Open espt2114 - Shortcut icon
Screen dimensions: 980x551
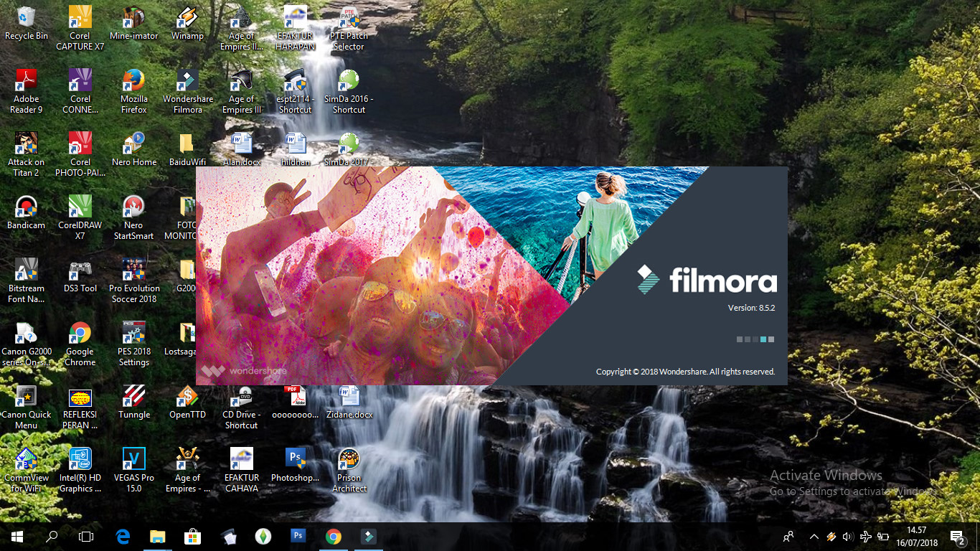pyautogui.click(x=295, y=92)
